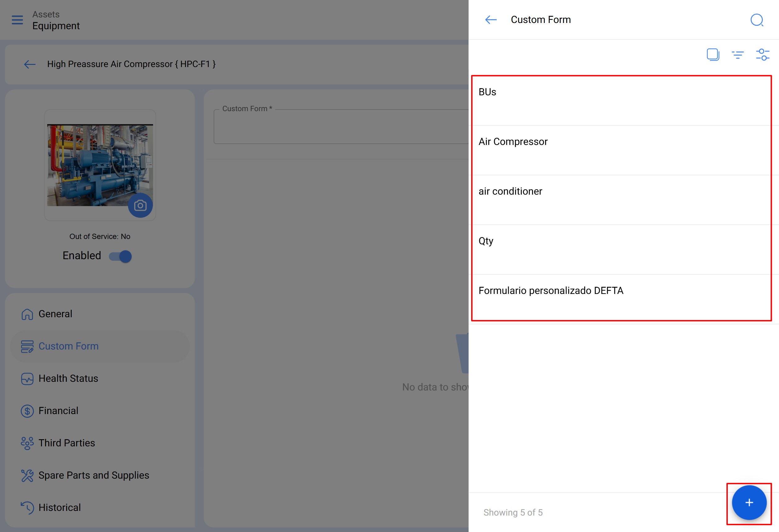This screenshot has width=779, height=532.
Task: Open the sliders settings icon
Action: click(x=762, y=55)
